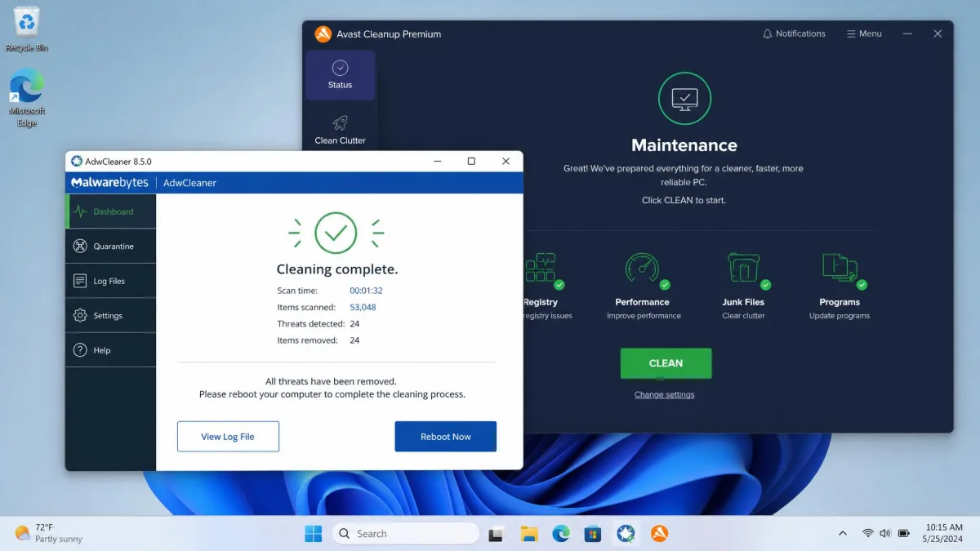Click the Help question mark icon
The width and height of the screenshot is (980, 551).
coord(80,350)
